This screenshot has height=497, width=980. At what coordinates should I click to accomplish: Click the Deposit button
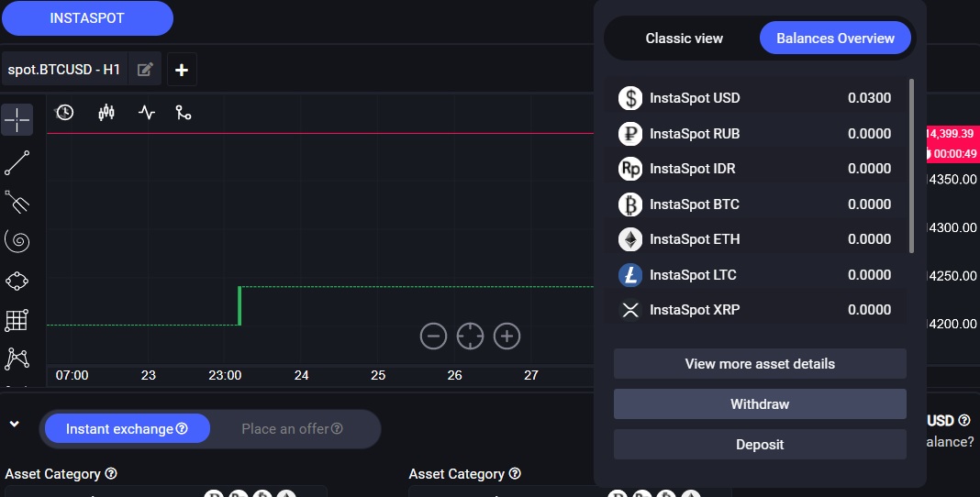[x=760, y=444]
